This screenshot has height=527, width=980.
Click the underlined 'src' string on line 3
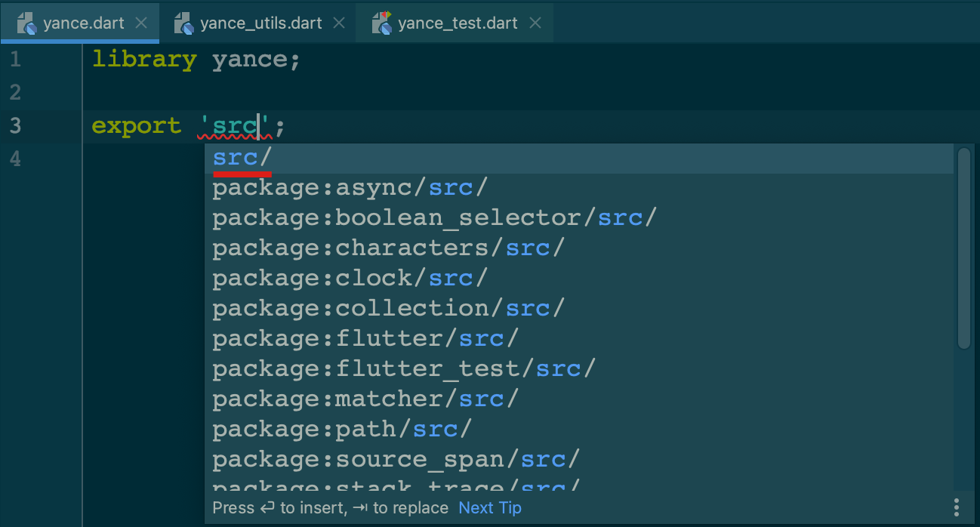click(x=235, y=126)
